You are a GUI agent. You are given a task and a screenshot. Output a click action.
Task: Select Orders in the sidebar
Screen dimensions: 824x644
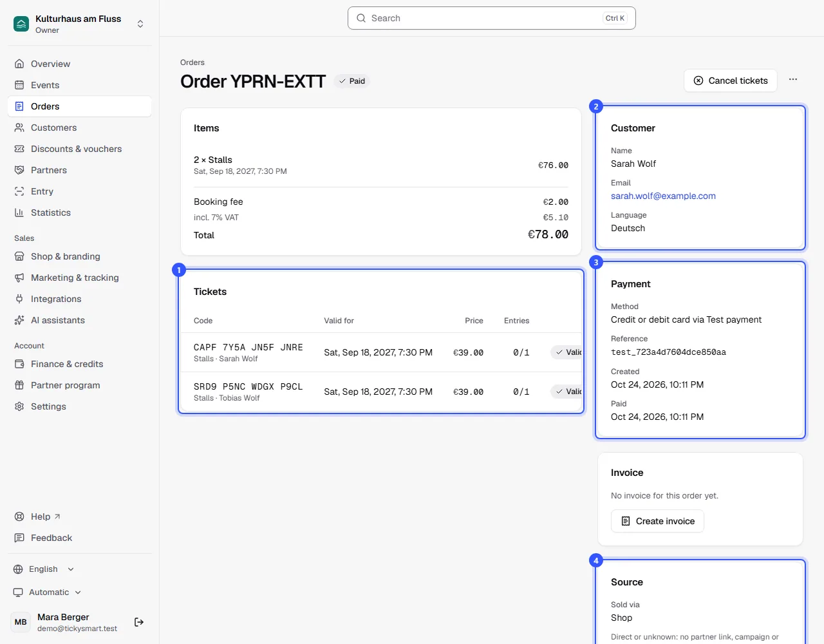tap(79, 106)
